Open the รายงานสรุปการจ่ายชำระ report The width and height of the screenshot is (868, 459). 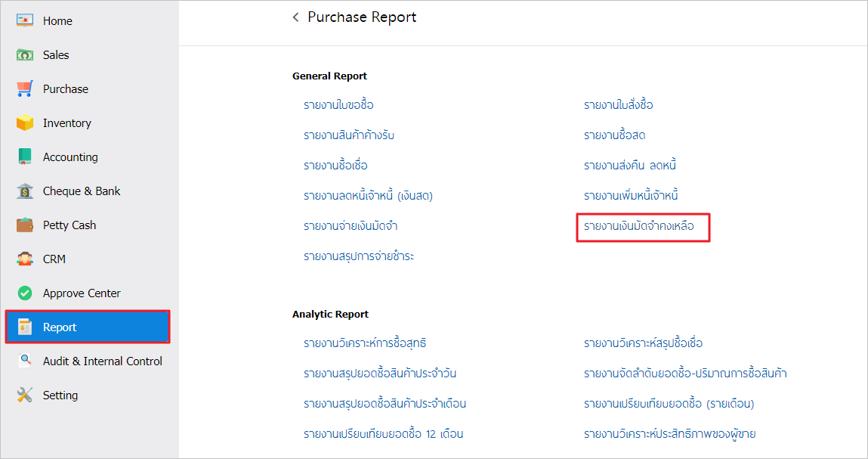click(359, 256)
